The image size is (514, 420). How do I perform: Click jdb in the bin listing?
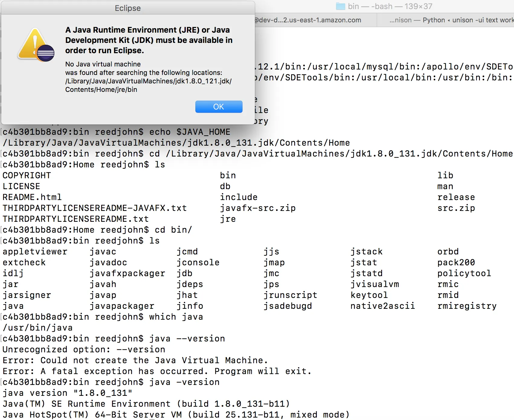[185, 273]
